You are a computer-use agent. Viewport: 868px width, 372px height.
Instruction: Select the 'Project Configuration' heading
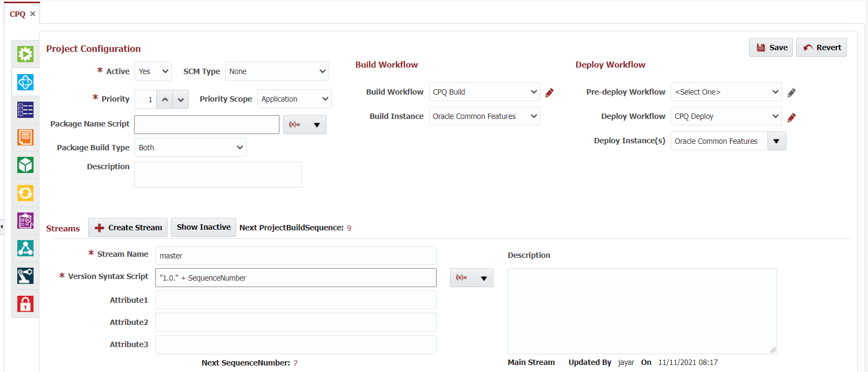(x=94, y=49)
